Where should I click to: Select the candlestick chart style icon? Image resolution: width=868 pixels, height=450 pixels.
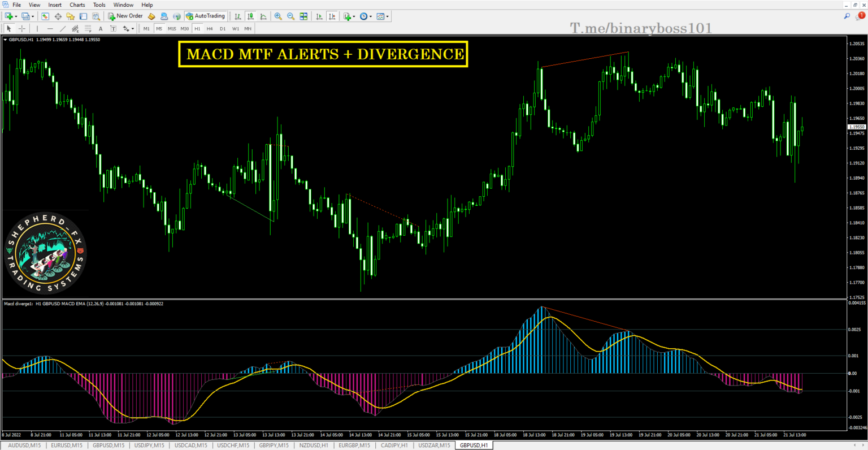[250, 16]
